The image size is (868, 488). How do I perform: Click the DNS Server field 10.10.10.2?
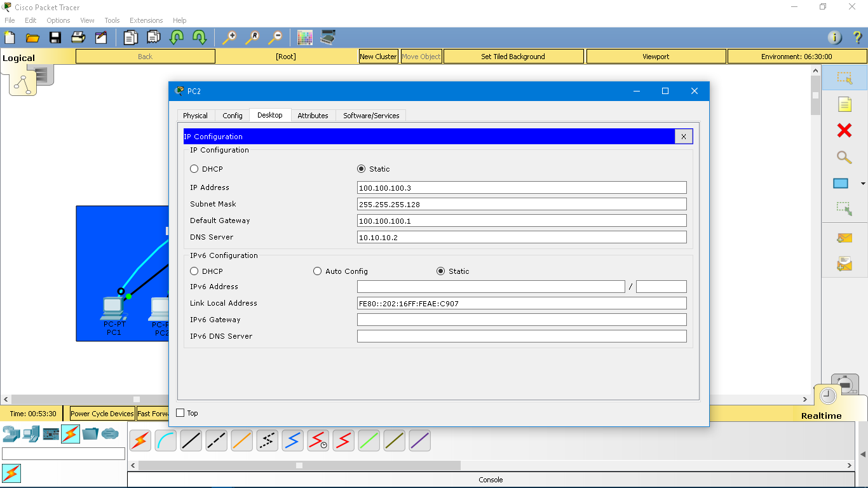click(522, 237)
